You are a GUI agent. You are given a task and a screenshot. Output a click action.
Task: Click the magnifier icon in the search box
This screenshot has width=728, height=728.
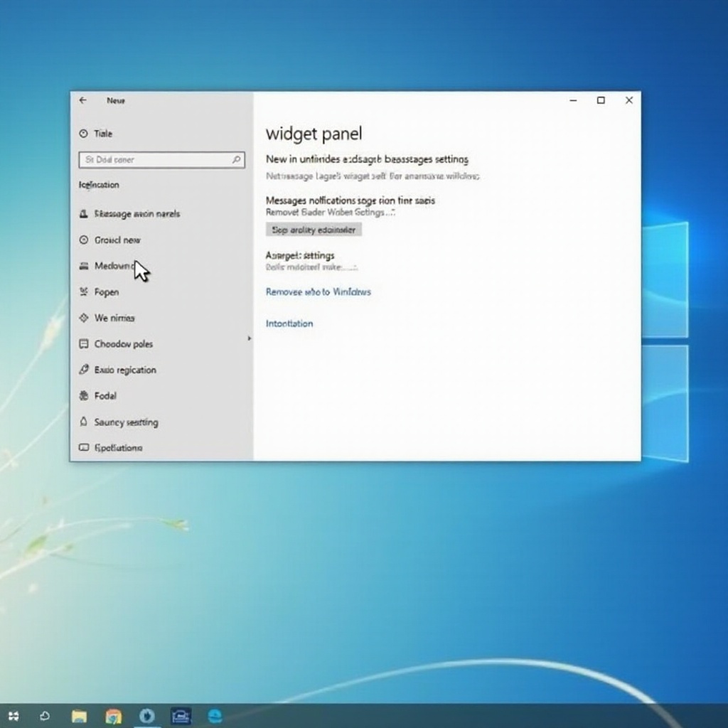(x=235, y=159)
